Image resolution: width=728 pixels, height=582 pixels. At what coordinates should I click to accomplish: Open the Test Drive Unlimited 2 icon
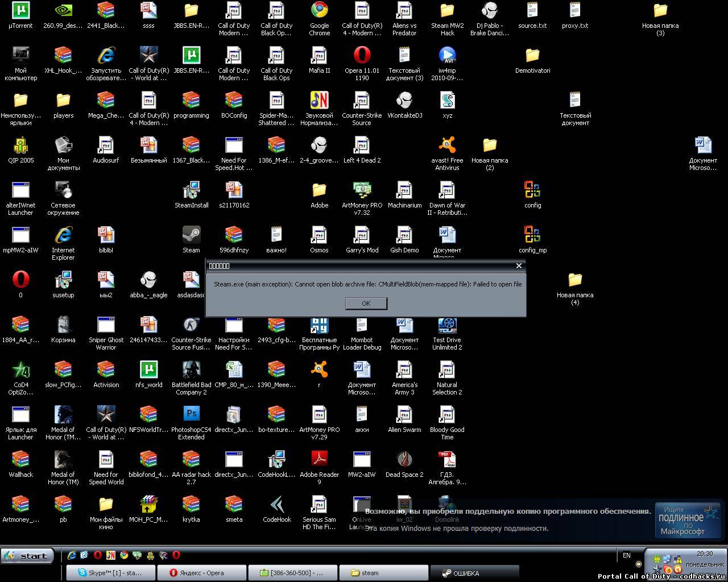point(447,333)
